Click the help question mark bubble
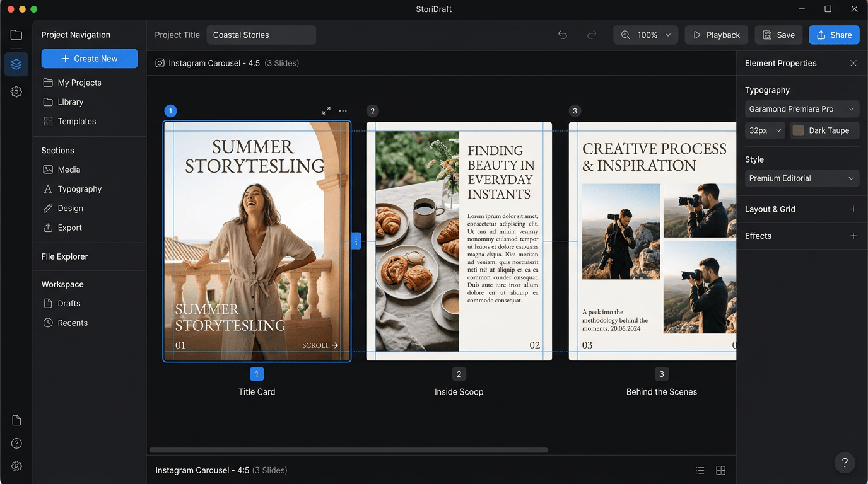The width and height of the screenshot is (868, 484). click(845, 463)
